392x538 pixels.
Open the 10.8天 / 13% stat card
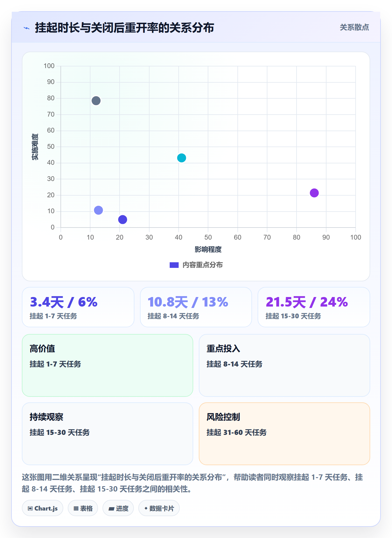click(196, 307)
